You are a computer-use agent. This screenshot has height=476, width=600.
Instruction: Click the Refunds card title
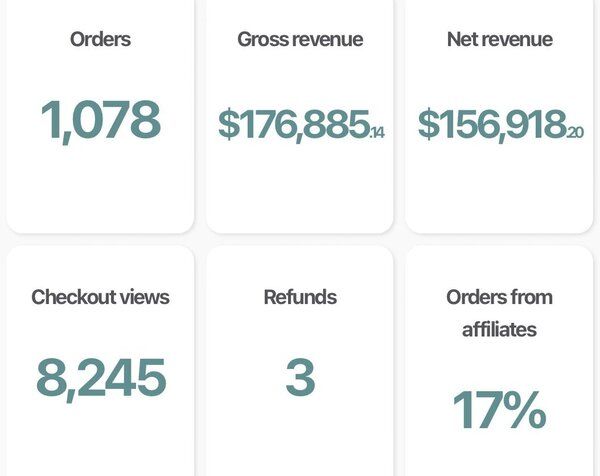coord(300,297)
